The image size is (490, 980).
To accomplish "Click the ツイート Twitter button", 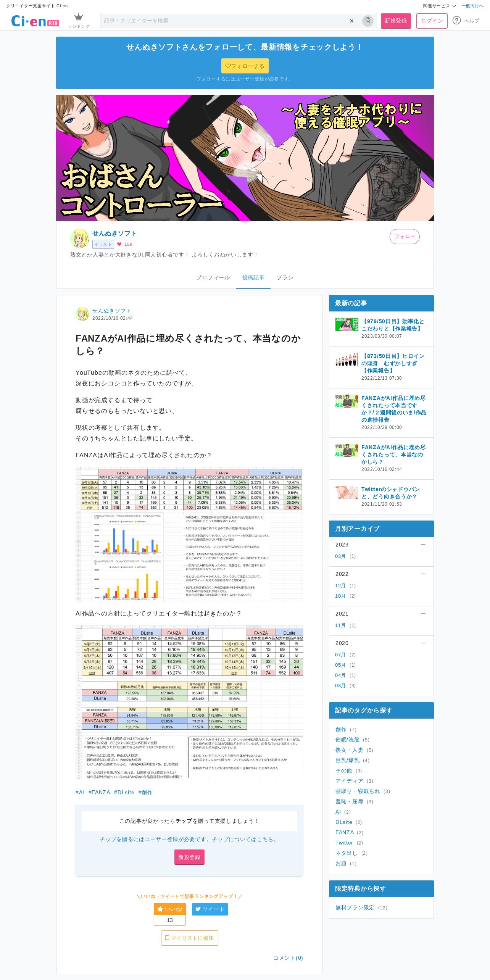I will point(210,909).
